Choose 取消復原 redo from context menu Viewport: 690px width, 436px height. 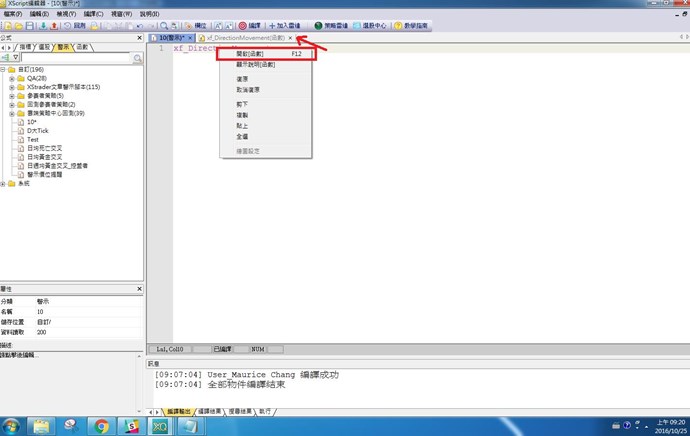(x=266, y=90)
